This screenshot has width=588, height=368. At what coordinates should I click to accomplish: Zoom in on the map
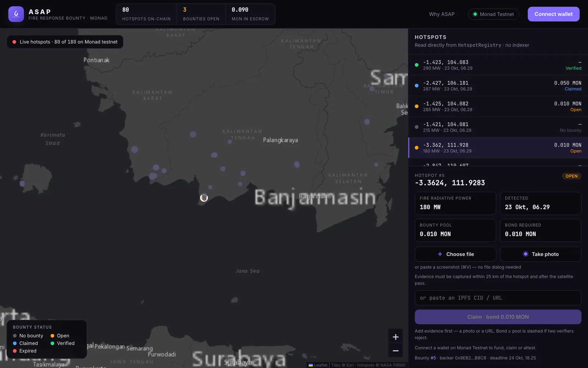pyautogui.click(x=395, y=337)
